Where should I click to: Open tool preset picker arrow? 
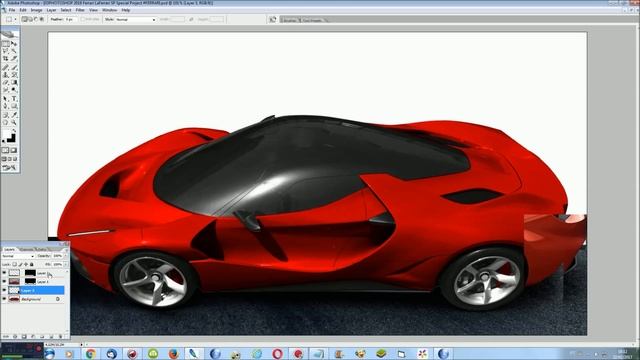pyautogui.click(x=16, y=19)
